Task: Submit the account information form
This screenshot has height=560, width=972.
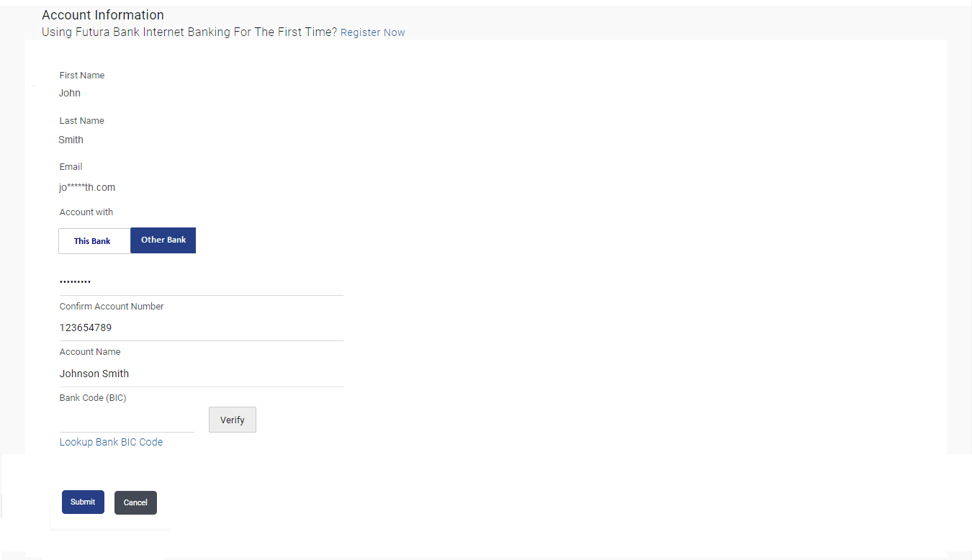Action: point(83,502)
